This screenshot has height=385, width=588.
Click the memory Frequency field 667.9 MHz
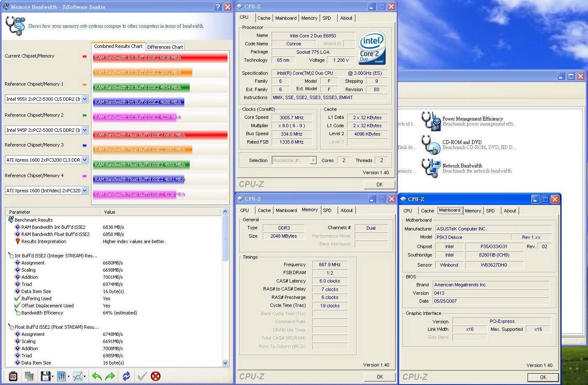click(x=329, y=265)
